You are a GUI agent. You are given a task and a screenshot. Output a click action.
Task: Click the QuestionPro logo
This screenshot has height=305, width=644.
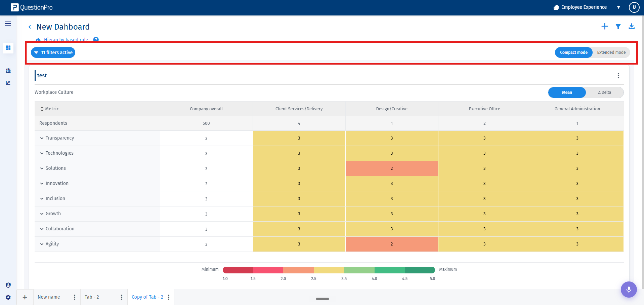[32, 7]
